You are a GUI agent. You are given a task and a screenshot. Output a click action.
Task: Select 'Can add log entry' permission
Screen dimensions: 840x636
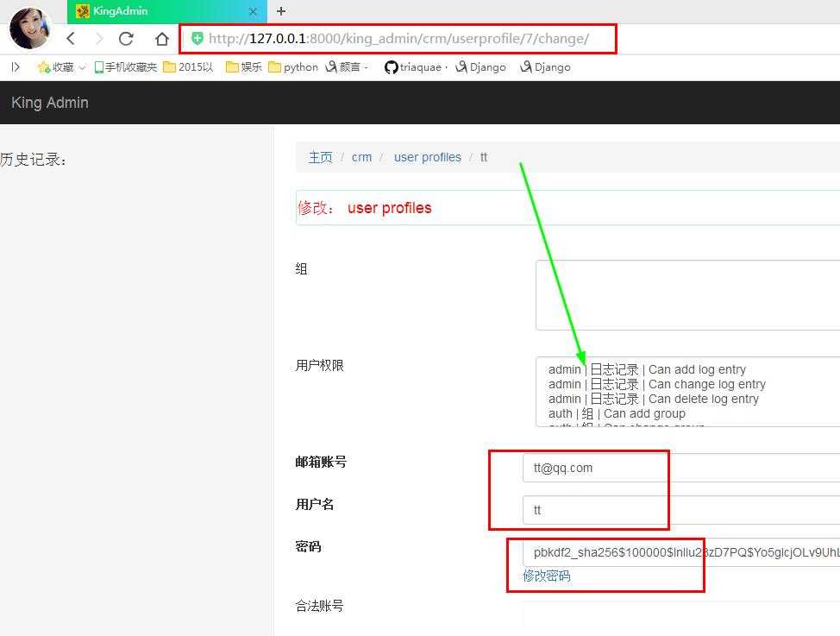click(x=647, y=369)
